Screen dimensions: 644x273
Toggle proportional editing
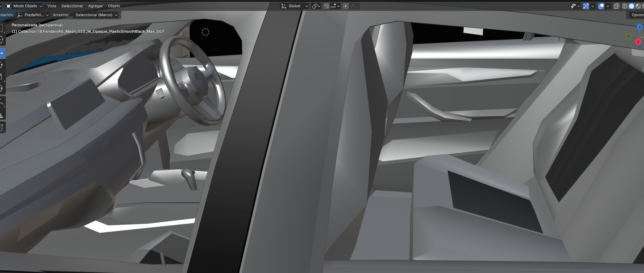pos(345,6)
